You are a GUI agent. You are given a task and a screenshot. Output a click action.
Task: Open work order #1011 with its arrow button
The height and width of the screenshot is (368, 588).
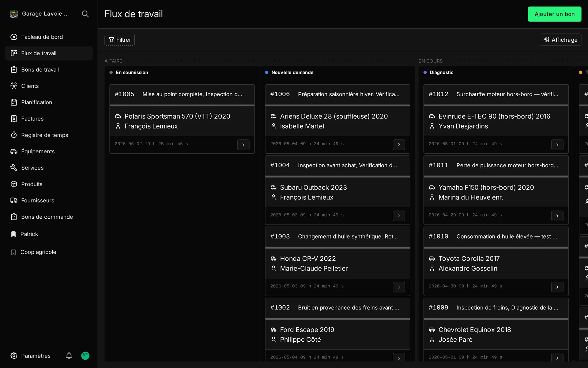click(557, 216)
